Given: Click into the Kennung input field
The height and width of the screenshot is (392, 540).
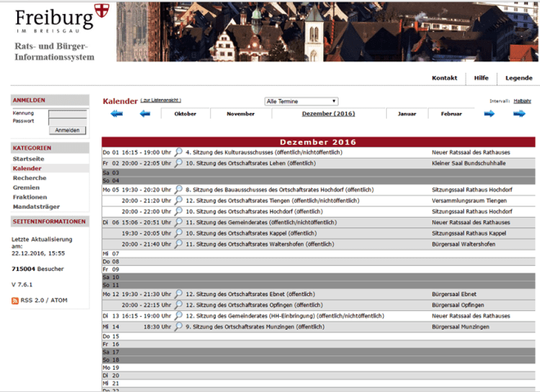Looking at the screenshot, I should (67, 114).
